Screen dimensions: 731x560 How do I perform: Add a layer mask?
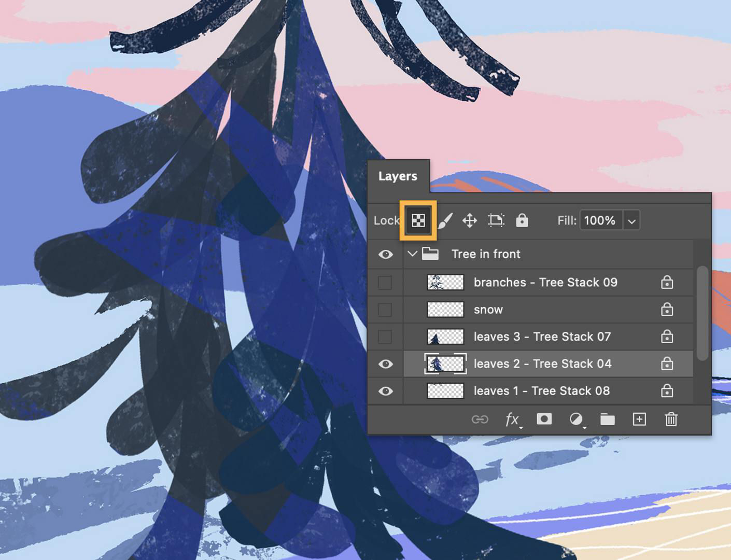[x=543, y=419]
